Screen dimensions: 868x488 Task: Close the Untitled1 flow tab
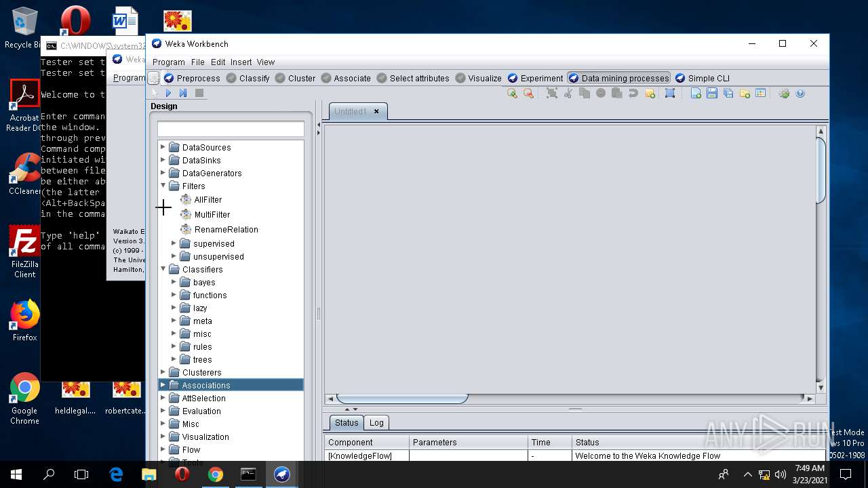point(376,111)
